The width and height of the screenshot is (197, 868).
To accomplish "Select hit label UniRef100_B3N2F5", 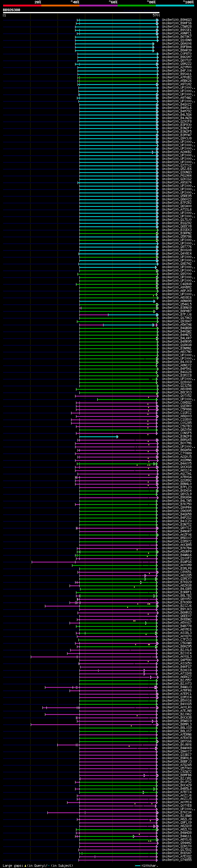I will (177, 131).
